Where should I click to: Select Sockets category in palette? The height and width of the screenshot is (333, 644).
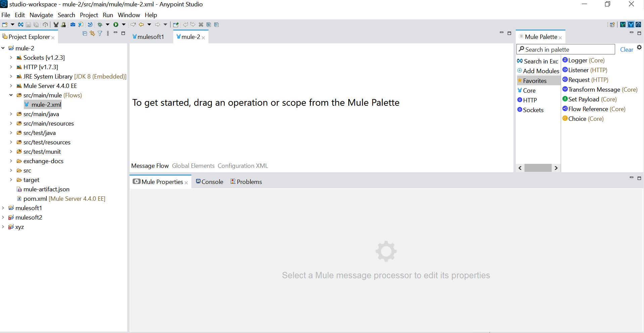click(x=531, y=110)
